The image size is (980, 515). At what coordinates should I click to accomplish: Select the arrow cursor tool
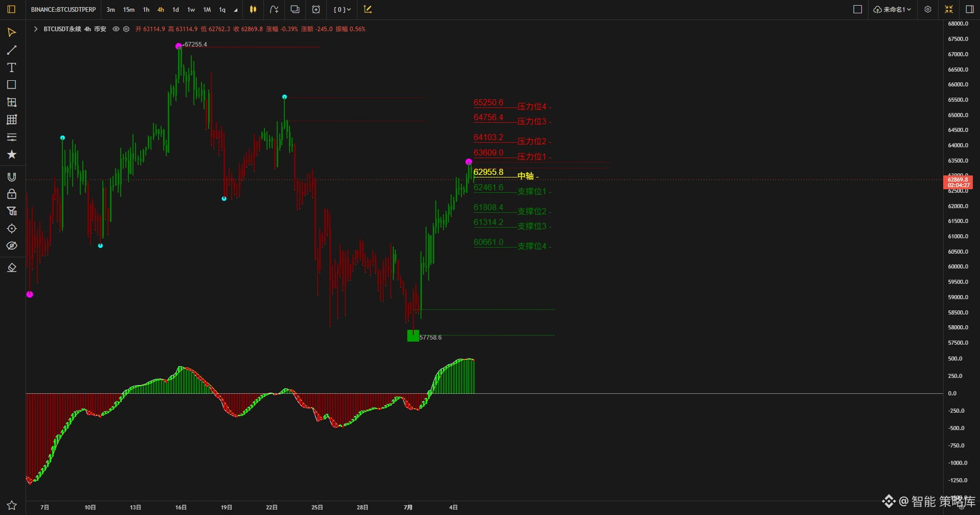11,33
